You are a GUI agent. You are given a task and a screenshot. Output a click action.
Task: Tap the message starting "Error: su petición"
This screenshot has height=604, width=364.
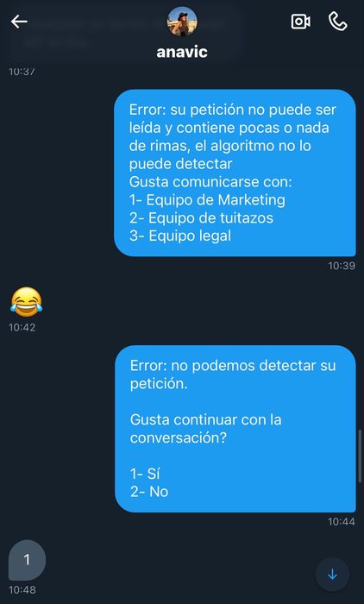pos(235,173)
